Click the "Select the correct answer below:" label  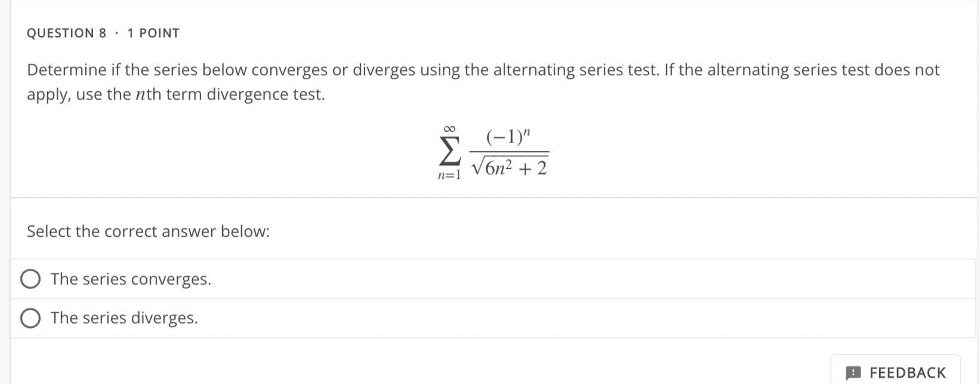click(x=149, y=231)
